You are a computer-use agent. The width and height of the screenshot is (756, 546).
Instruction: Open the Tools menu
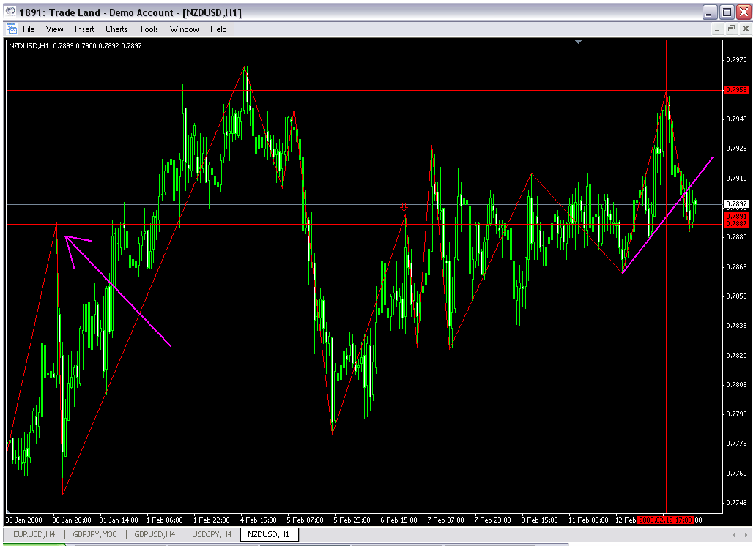pyautogui.click(x=149, y=29)
